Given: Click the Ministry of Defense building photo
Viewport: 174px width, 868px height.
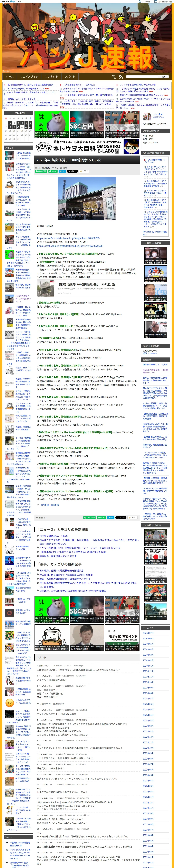Looking at the screenshot, I should tap(87, 198).
